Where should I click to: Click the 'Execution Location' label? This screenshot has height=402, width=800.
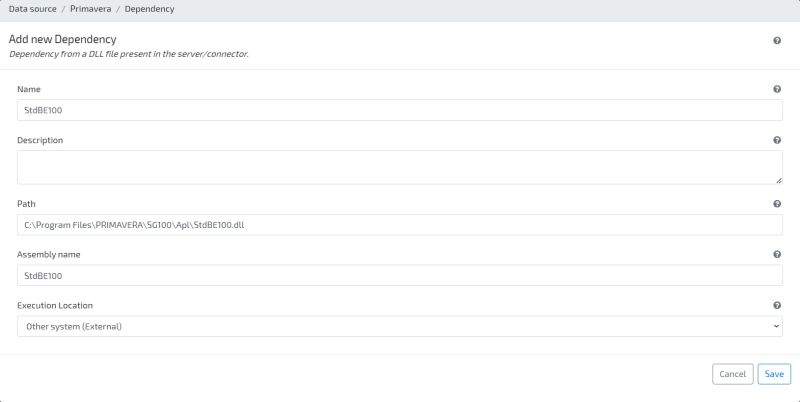click(55, 305)
